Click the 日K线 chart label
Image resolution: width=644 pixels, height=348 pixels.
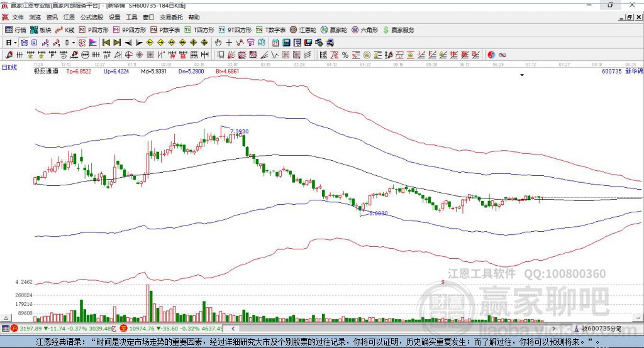pos(9,67)
